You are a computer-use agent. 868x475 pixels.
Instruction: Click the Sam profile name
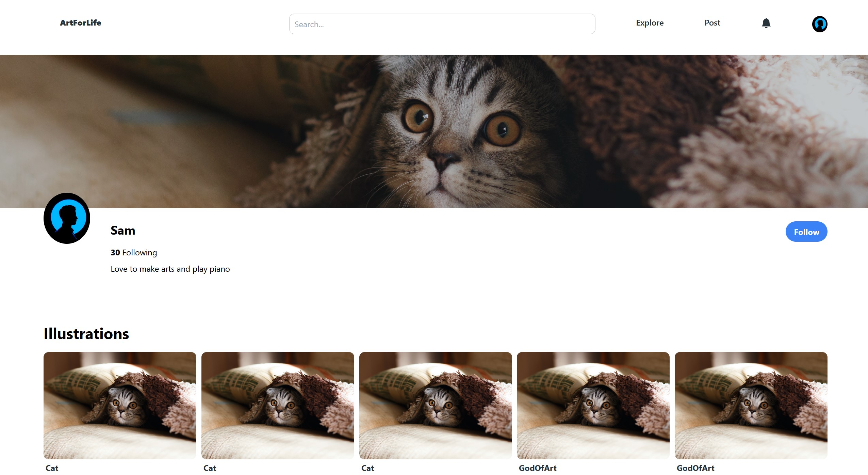click(x=123, y=231)
